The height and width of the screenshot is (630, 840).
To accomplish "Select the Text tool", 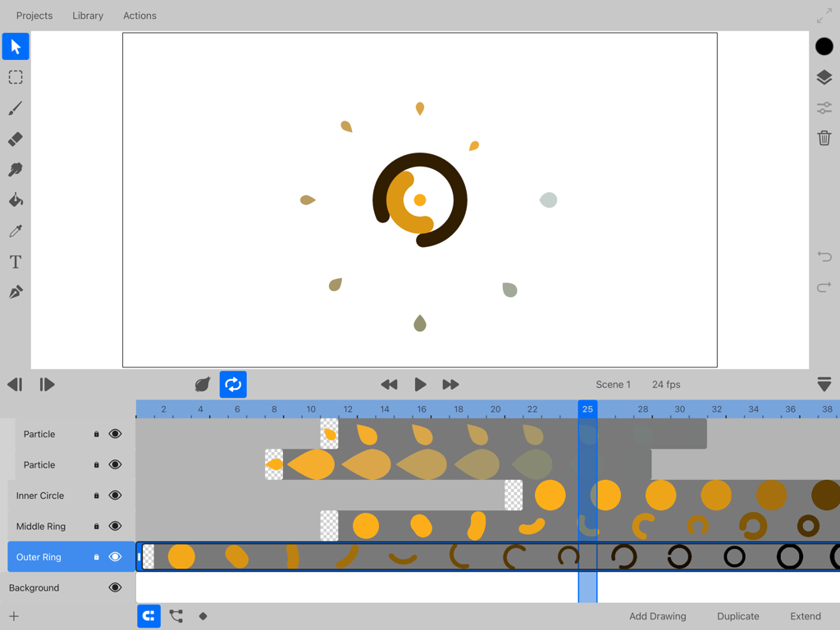I will click(15, 262).
